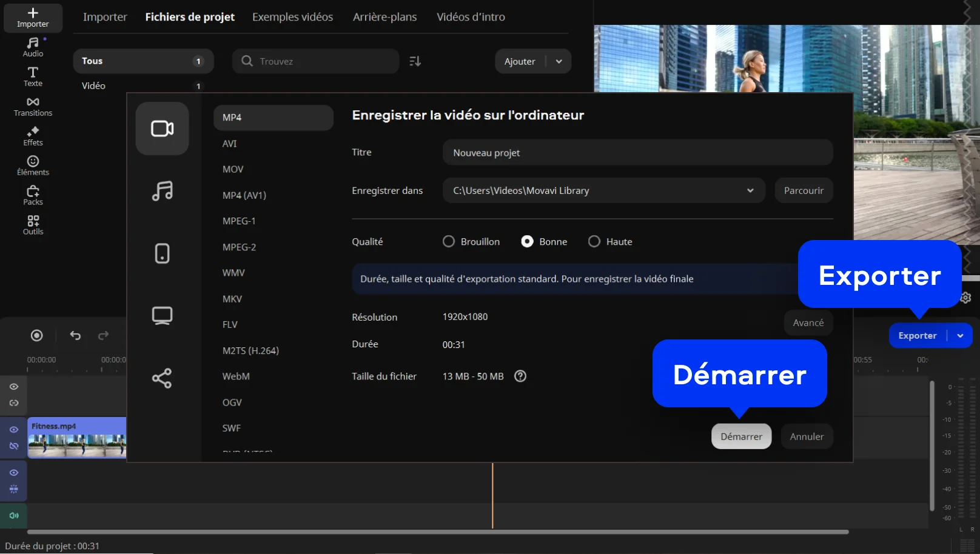Click the horizontal timeline scrollbar
The image size is (980, 554).
(437, 532)
